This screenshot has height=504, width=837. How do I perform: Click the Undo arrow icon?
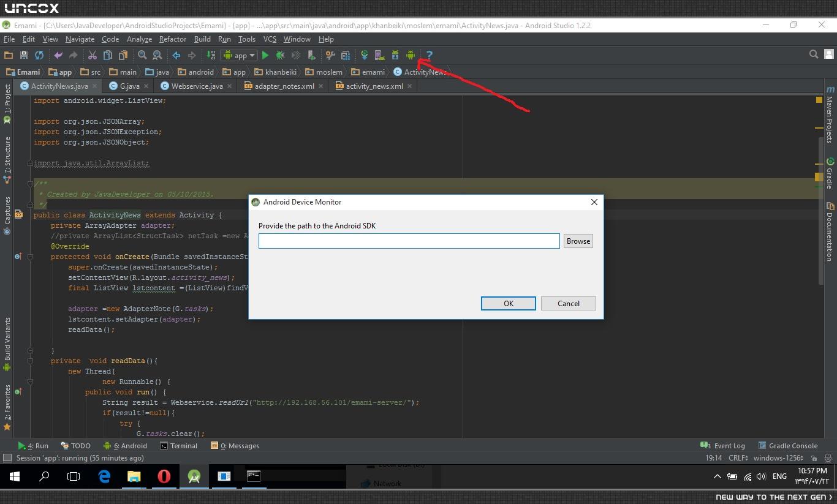(58, 55)
